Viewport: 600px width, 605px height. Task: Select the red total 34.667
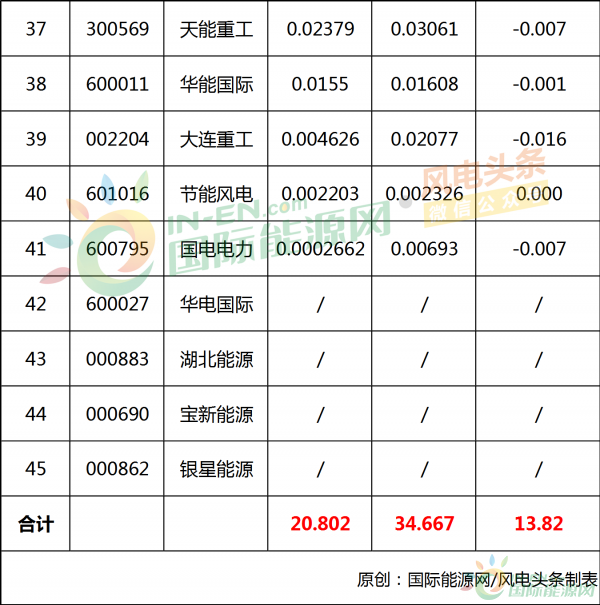[424, 524]
